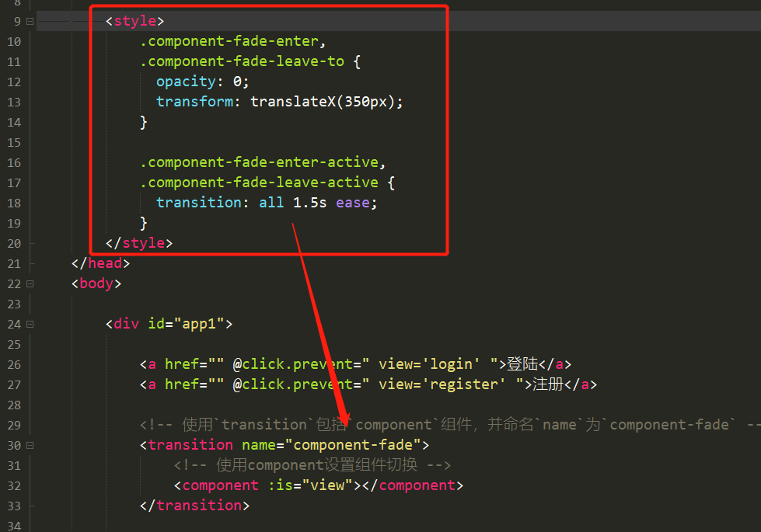
Task: Click line number 26 in the gutter
Action: 14,365
